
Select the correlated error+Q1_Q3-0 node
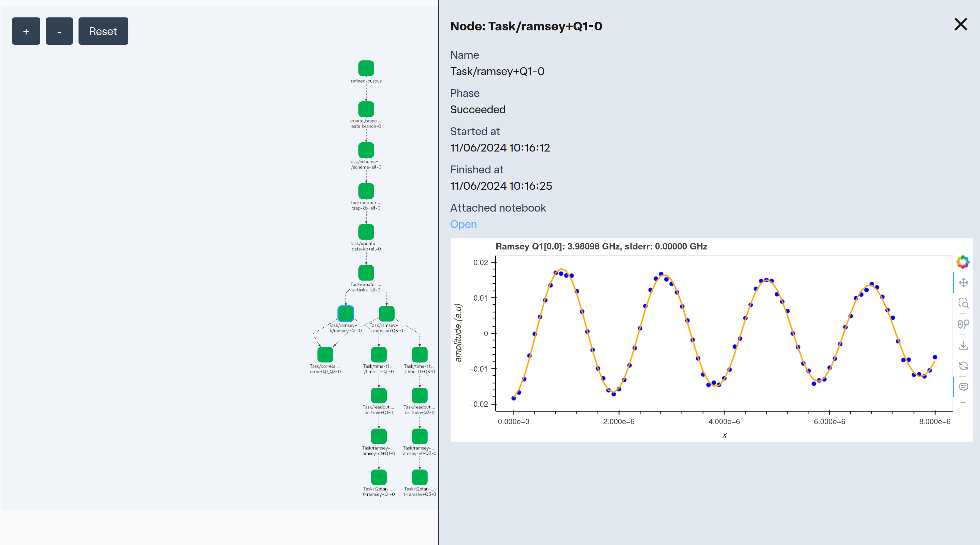(x=325, y=355)
